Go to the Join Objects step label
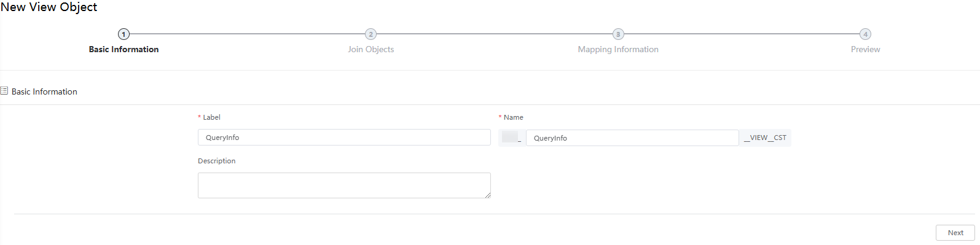980x245 pixels. coord(370,50)
